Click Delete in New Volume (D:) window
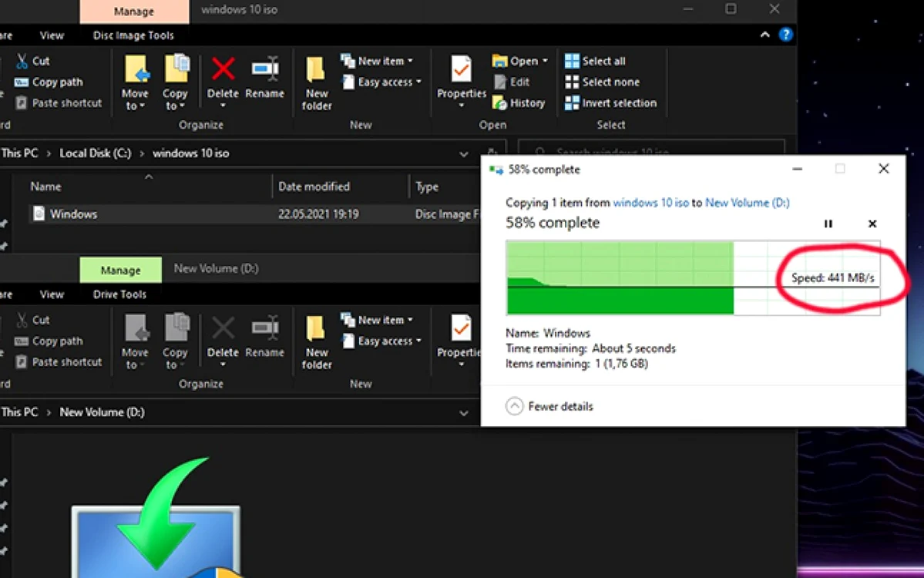Viewport: 924px width, 578px height. tap(223, 342)
